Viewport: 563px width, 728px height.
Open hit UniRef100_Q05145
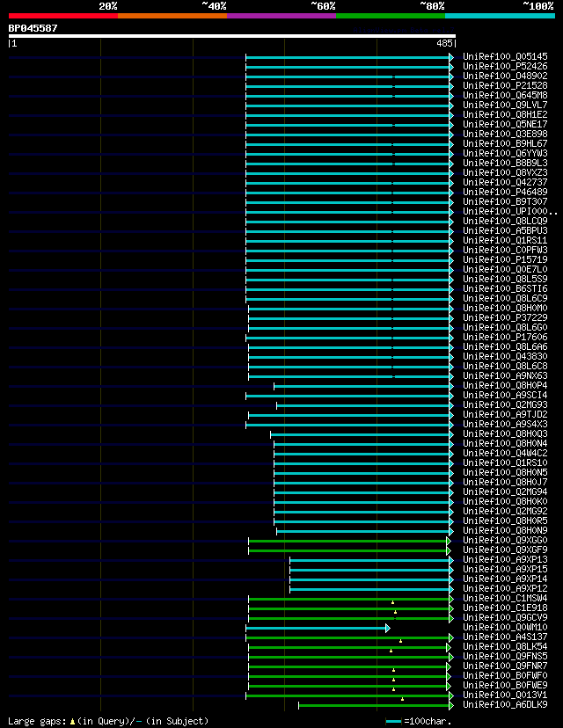pos(505,56)
